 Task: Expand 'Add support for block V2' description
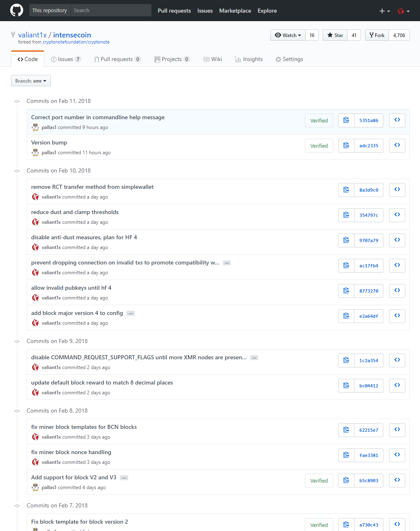pyautogui.click(x=124, y=478)
